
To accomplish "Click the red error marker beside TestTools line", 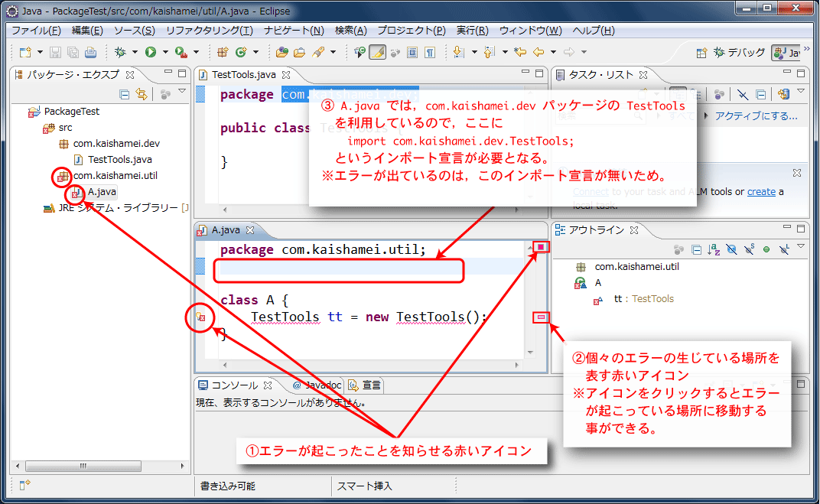I will [201, 317].
